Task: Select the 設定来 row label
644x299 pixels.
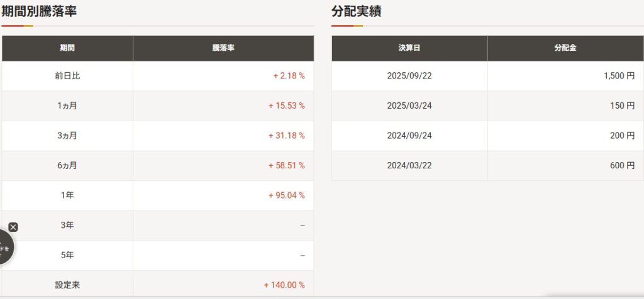Action: [x=67, y=285]
